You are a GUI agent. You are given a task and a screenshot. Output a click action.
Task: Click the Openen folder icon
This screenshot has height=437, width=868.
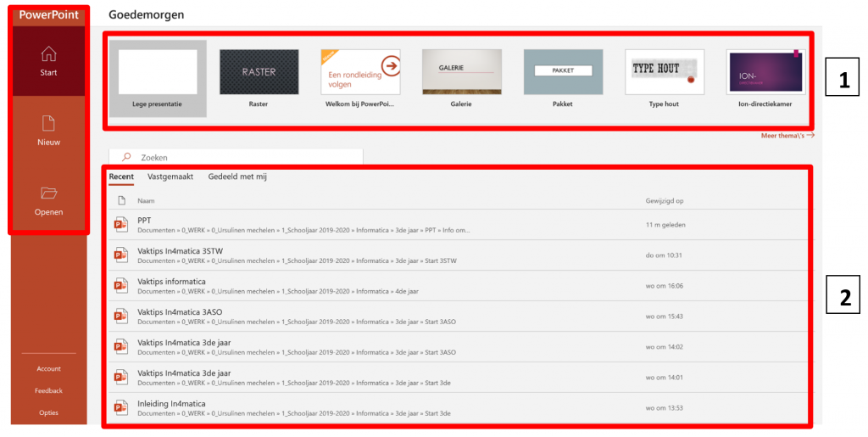tap(48, 193)
